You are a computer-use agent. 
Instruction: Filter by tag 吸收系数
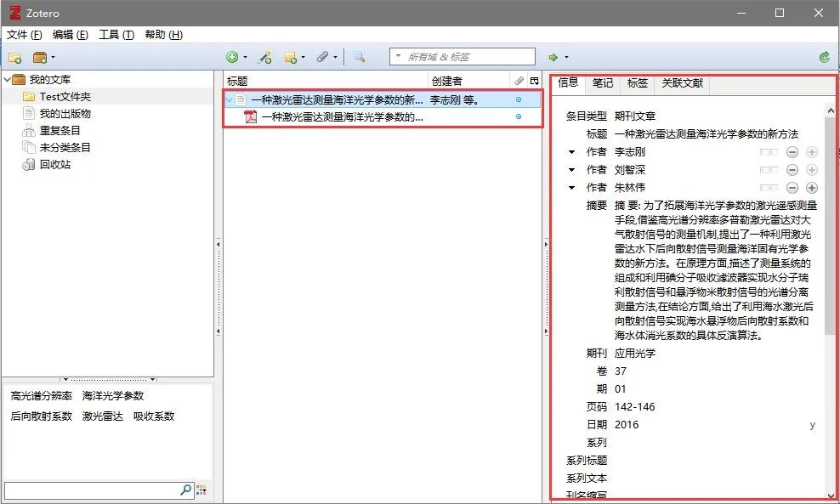[154, 416]
